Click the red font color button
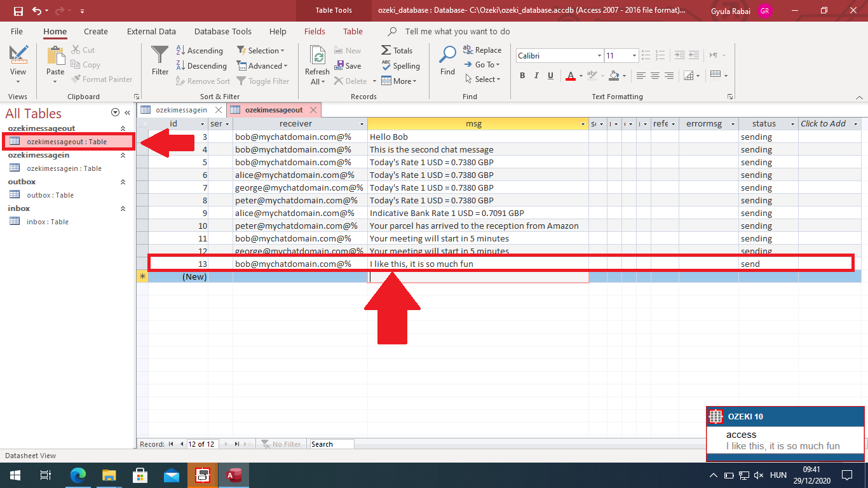This screenshot has width=868, height=488. (570, 76)
